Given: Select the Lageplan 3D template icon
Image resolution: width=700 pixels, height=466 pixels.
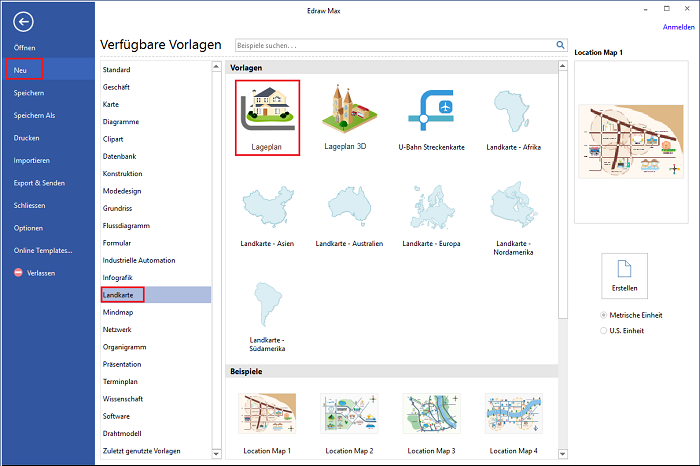Looking at the screenshot, I should (x=350, y=109).
